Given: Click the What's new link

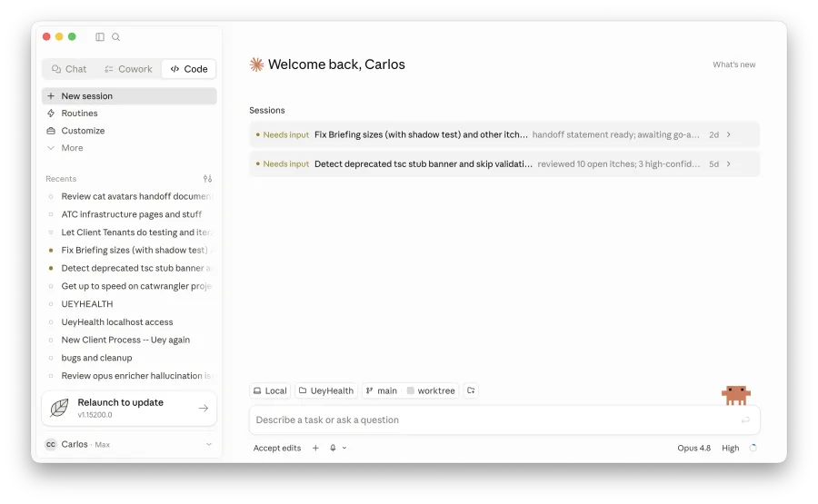Looking at the screenshot, I should 734,64.
